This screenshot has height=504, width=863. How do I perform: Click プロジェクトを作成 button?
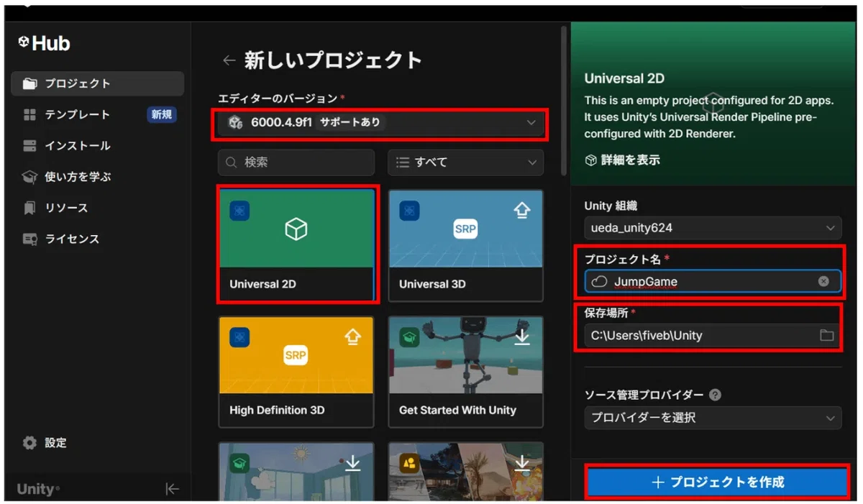(718, 482)
